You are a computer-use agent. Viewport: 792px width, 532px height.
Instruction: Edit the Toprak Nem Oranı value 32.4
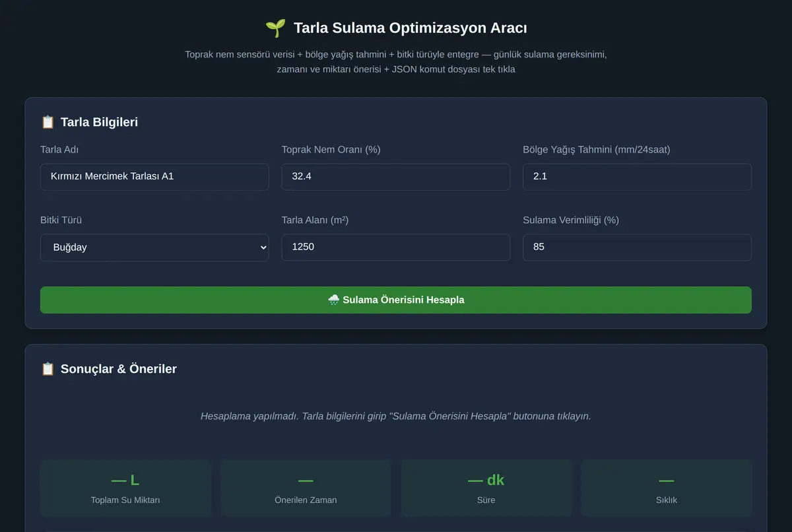(x=396, y=177)
